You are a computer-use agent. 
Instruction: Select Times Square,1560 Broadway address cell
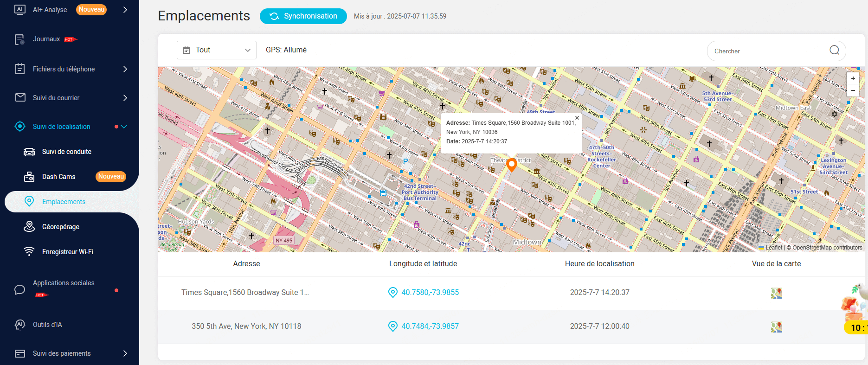click(245, 293)
